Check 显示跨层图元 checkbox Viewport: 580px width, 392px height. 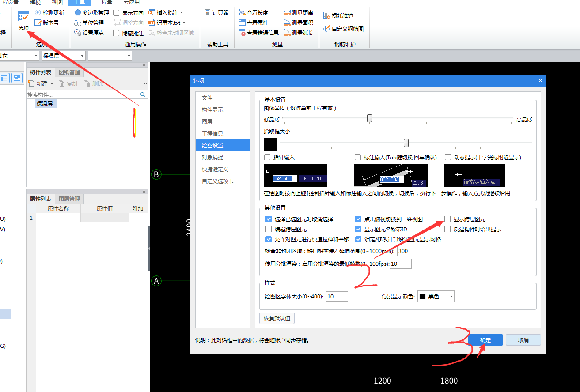[x=447, y=219]
